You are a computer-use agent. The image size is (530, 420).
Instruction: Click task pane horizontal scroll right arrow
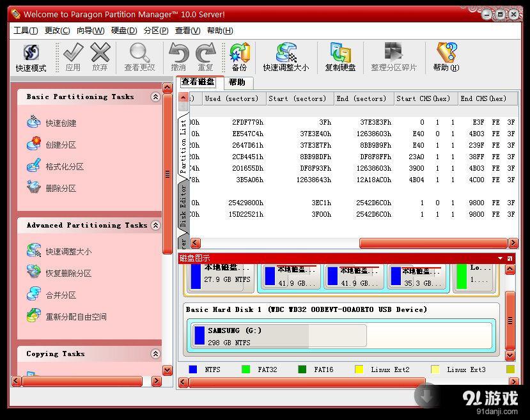pos(157,381)
